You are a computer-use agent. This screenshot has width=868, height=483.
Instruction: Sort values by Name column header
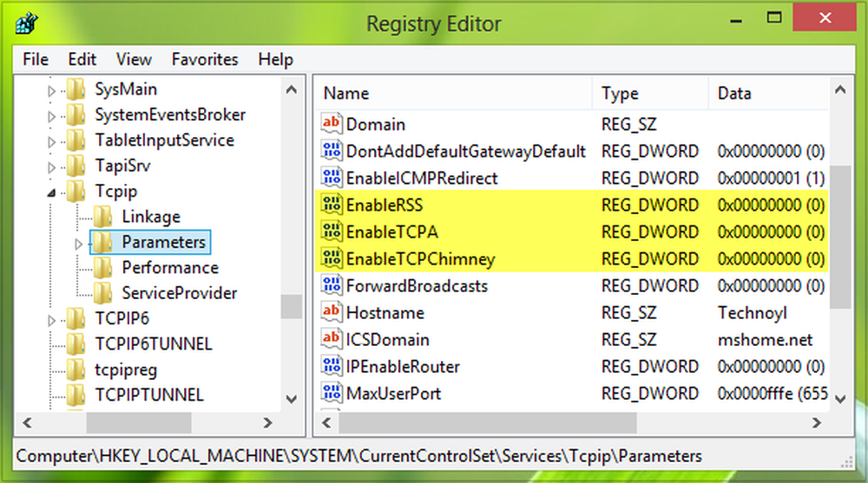coord(347,94)
